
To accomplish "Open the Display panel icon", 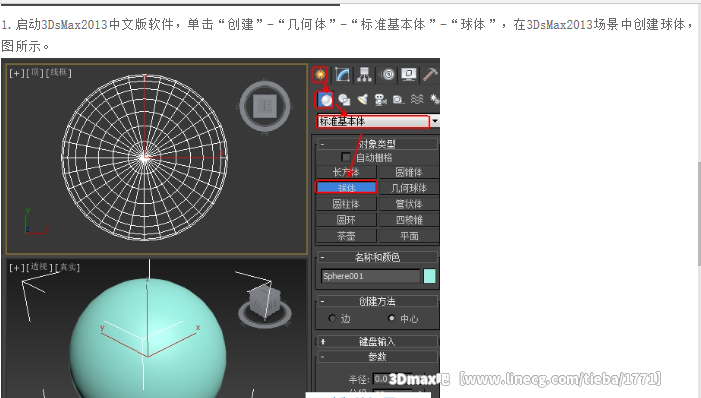I will (x=409, y=74).
